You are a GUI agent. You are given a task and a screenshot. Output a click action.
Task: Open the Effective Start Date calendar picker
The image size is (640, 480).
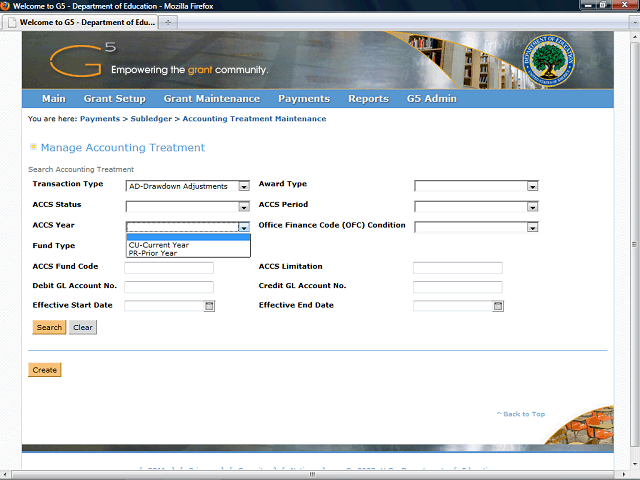point(209,306)
